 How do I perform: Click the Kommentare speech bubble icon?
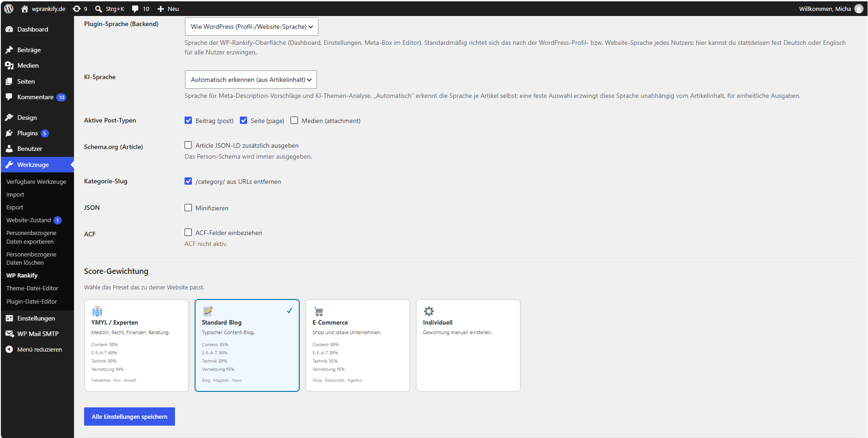9,97
